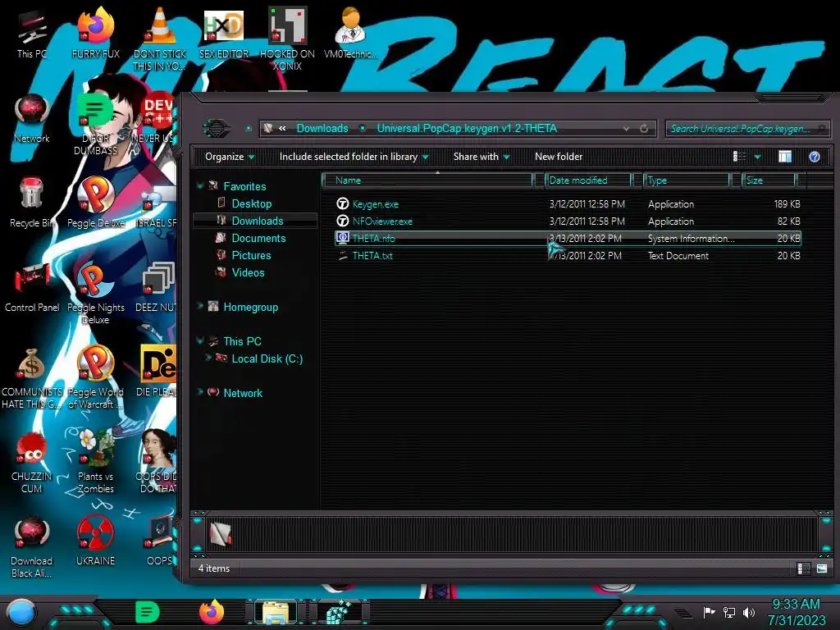Launch Peggle World of Warcraft shortcut

coord(95,378)
